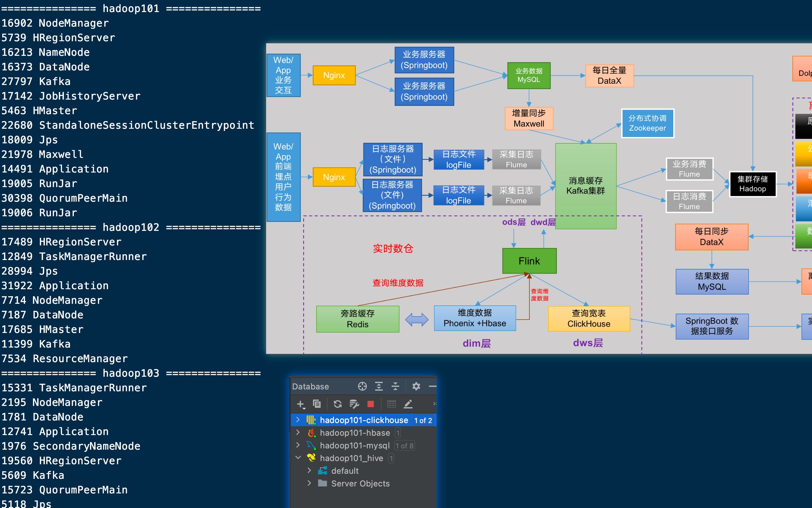Select the hadoop101-mysql tree row
812x508 pixels.
(364, 446)
